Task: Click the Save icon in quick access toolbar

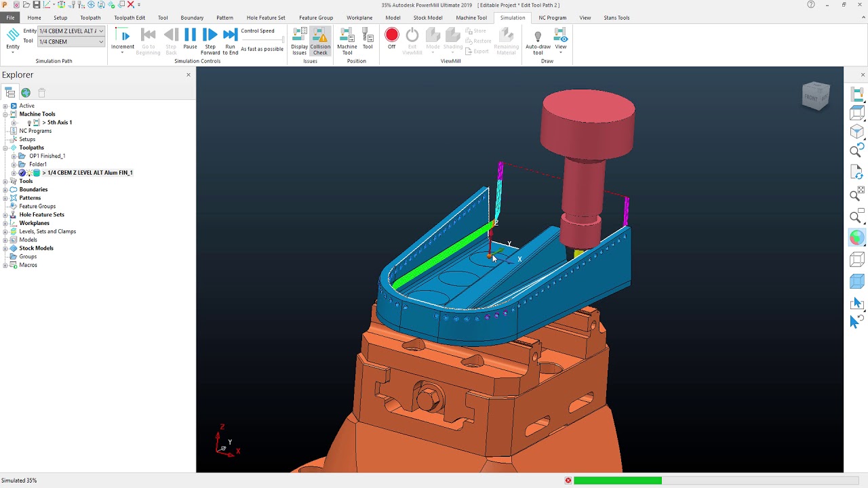Action: pyautogui.click(x=36, y=5)
